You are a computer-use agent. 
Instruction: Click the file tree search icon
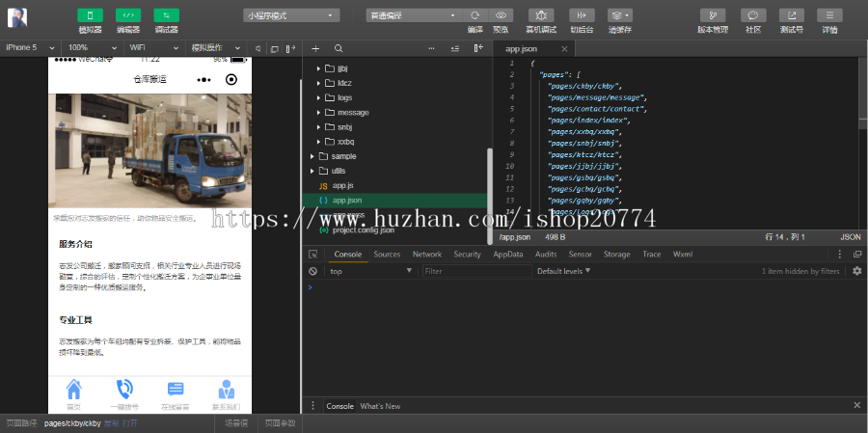click(x=339, y=49)
